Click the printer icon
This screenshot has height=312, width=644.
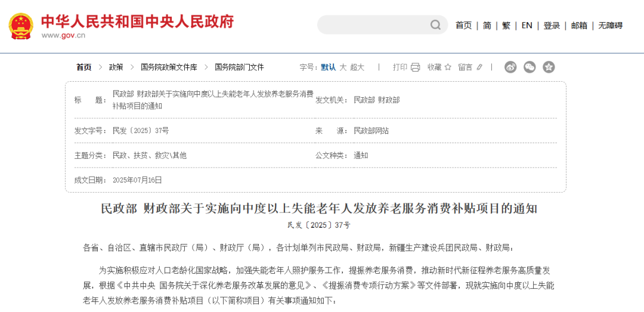point(415,67)
